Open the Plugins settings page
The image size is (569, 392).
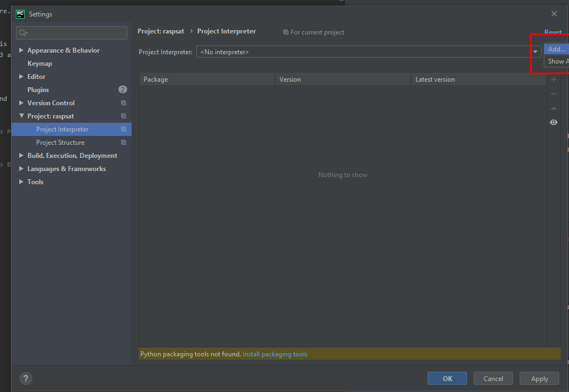pos(38,90)
